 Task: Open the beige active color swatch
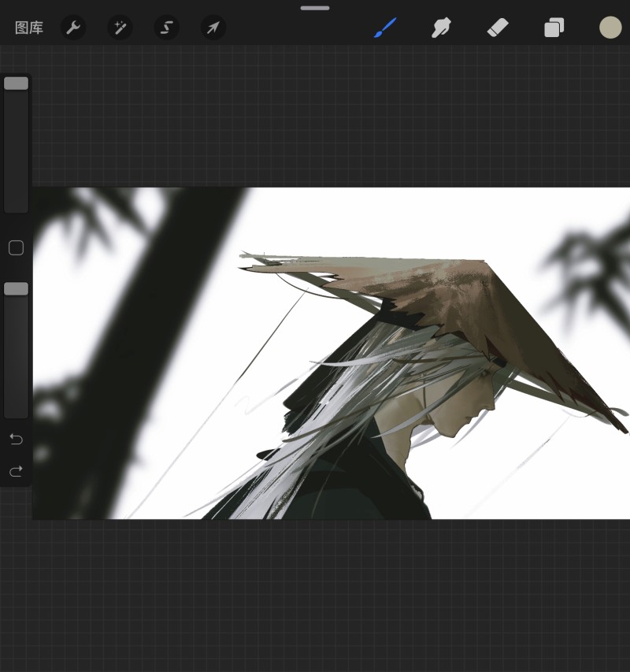pyautogui.click(x=610, y=28)
